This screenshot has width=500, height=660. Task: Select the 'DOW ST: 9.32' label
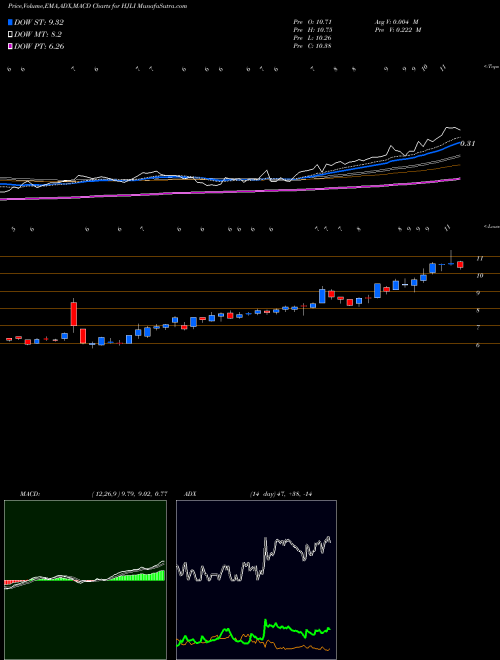[x=39, y=22]
